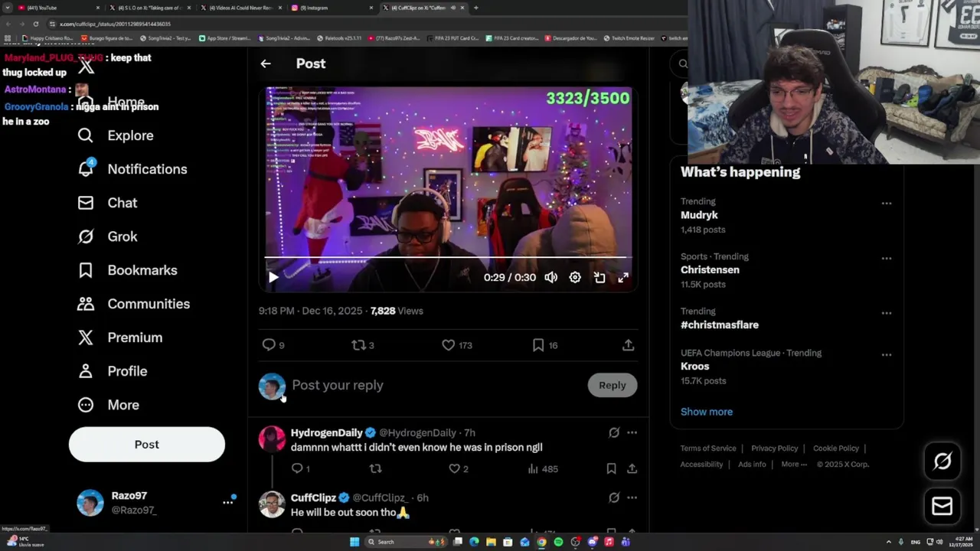The image size is (980, 551).
Task: Repost HydrogenDaily's comment
Action: coord(375,468)
